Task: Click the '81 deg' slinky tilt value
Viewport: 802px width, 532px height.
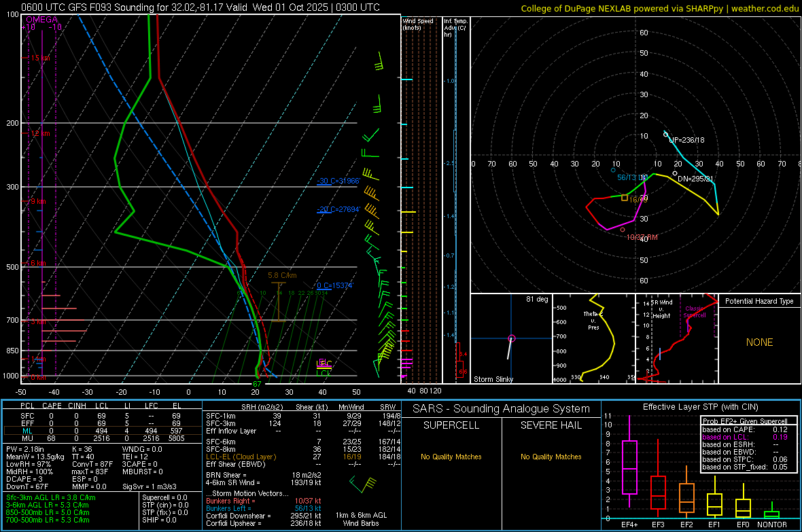Action: tap(537, 299)
